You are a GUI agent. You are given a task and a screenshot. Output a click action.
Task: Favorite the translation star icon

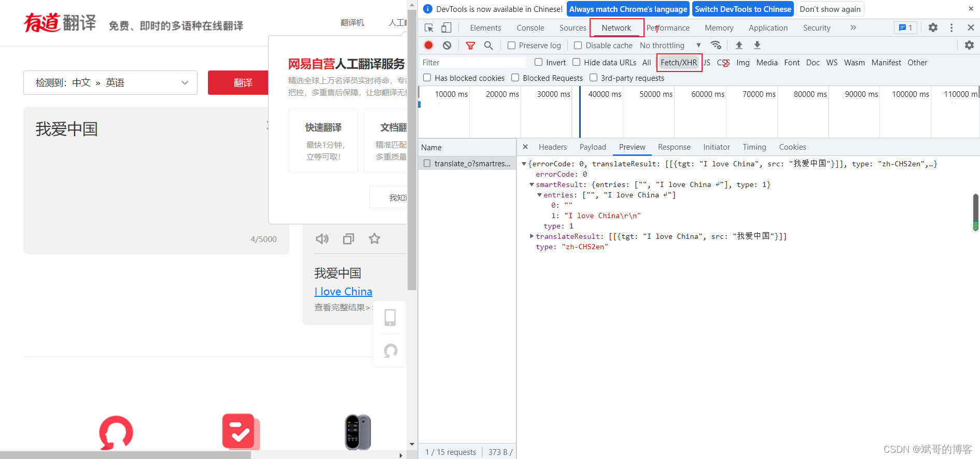tap(374, 239)
